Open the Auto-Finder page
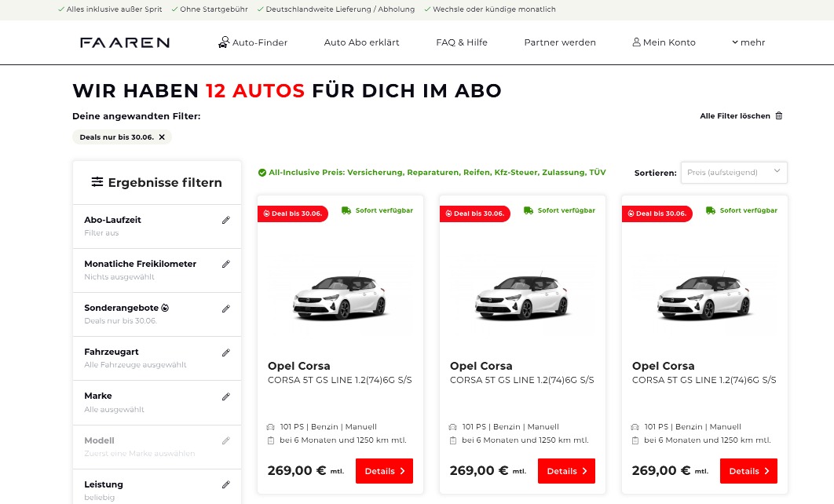 [x=253, y=42]
